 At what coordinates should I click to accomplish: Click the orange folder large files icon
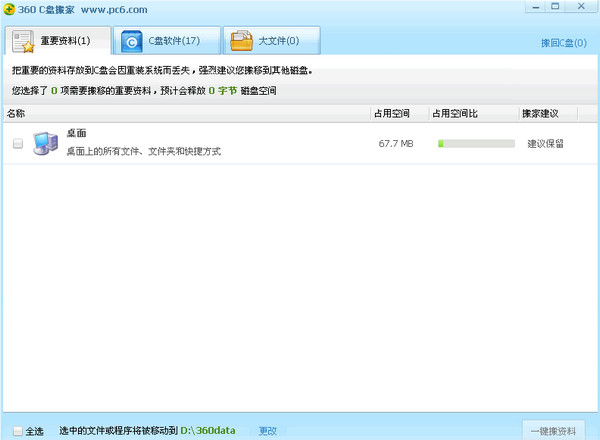coord(241,41)
